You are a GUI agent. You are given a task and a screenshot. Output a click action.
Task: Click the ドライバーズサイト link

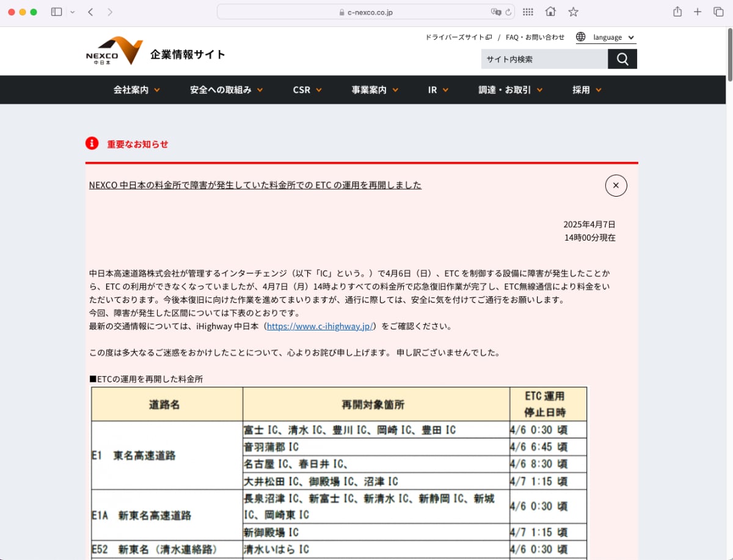(458, 37)
